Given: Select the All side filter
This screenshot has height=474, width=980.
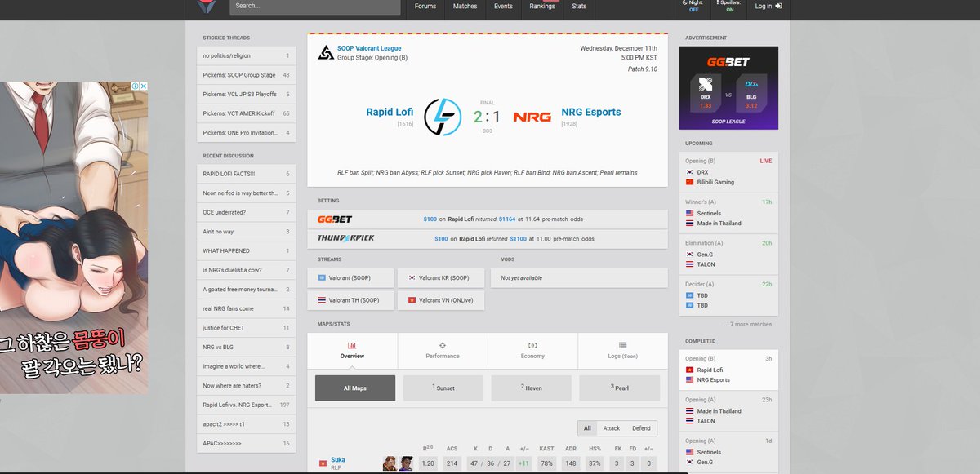Looking at the screenshot, I should click(586, 428).
